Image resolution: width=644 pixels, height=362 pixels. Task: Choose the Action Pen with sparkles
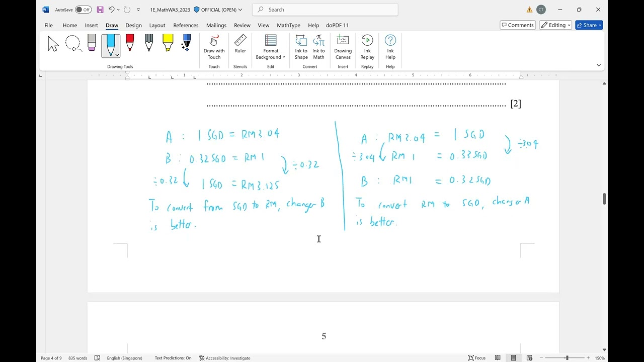pyautogui.click(x=187, y=43)
